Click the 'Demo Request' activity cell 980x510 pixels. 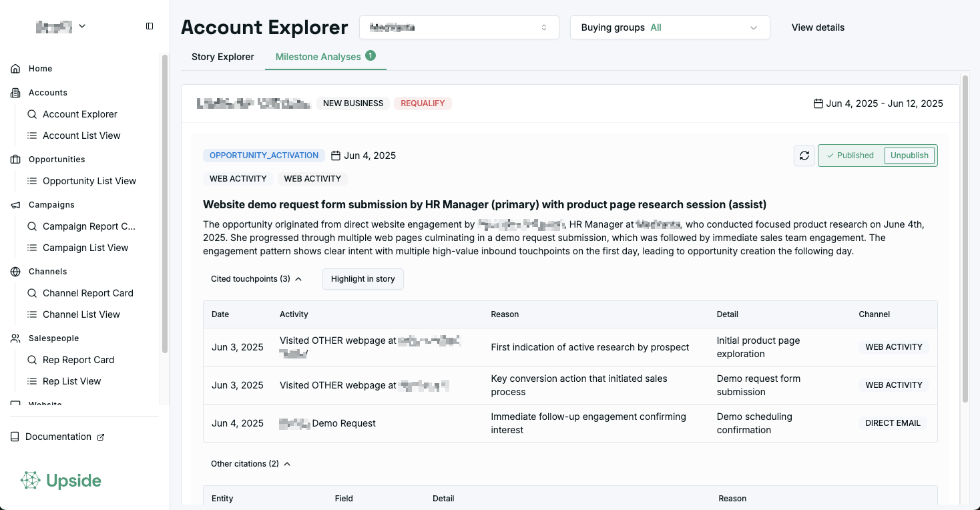point(327,423)
